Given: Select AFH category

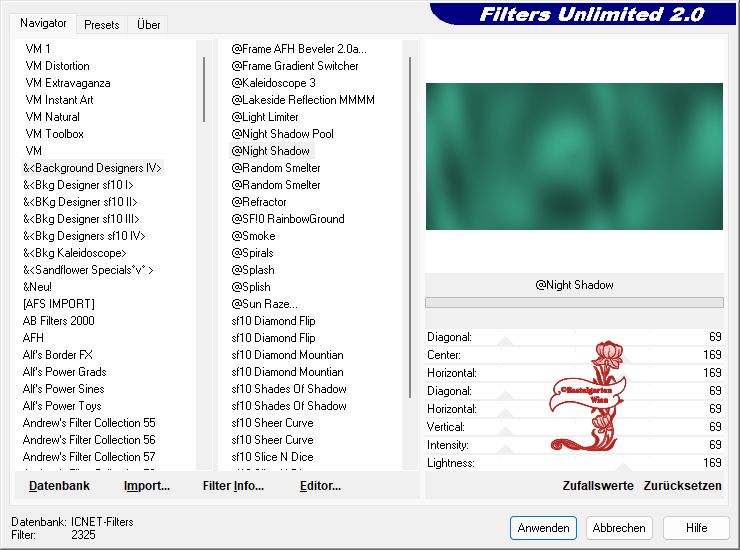Looking at the screenshot, I should (33, 338).
